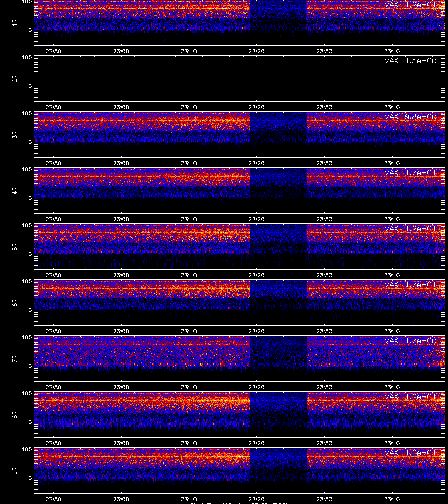Click the 100 y-axis label of 2R panel
This screenshot has height=504, width=448.
(x=27, y=58)
